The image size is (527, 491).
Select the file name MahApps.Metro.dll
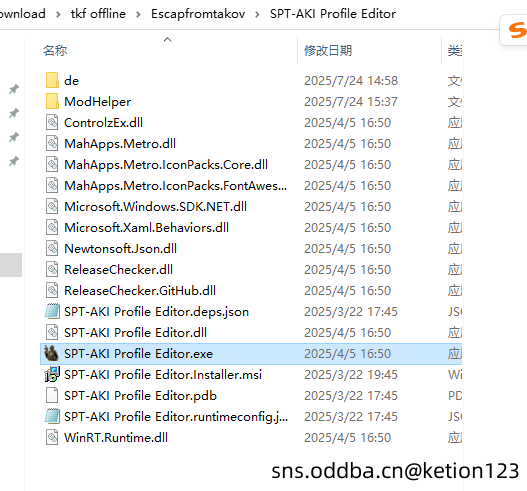120,144
